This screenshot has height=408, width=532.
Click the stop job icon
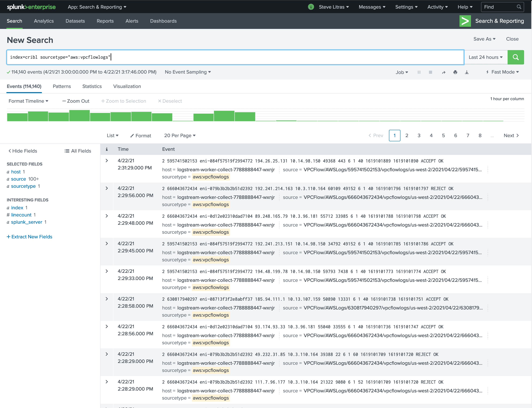(x=430, y=72)
